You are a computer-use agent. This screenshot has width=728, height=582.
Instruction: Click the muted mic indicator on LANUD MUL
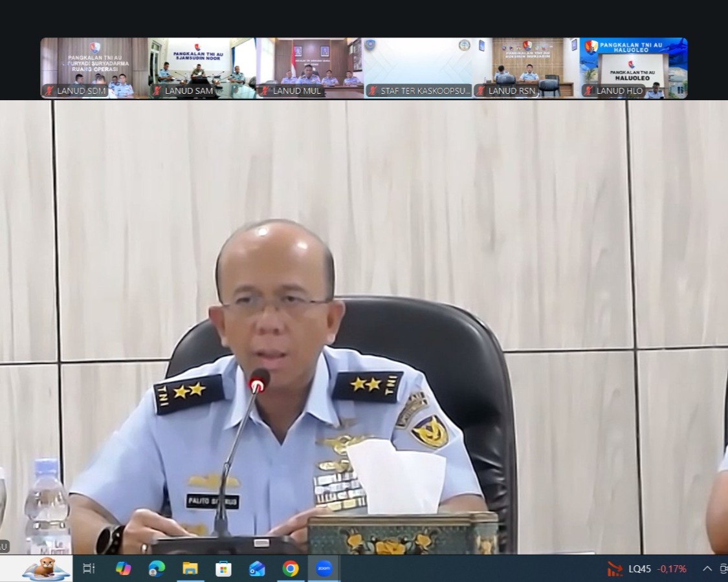coord(265,91)
